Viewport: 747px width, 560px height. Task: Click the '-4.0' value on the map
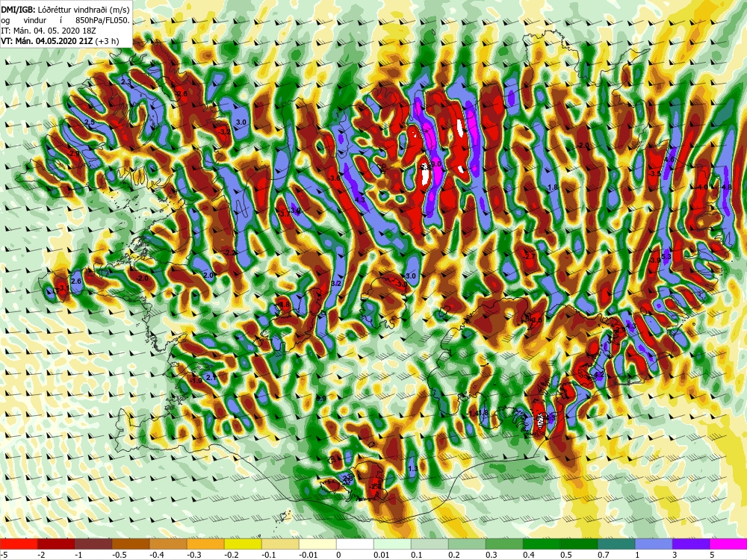coord(702,187)
